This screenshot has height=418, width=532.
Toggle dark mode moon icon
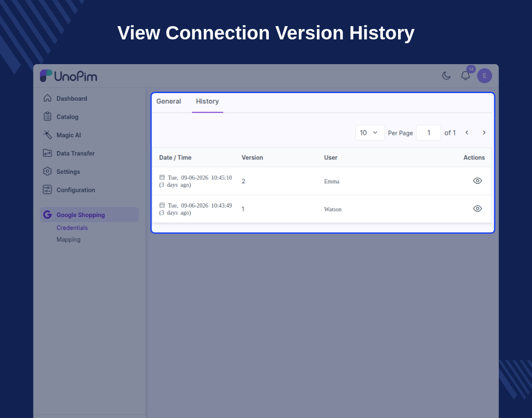(x=446, y=76)
